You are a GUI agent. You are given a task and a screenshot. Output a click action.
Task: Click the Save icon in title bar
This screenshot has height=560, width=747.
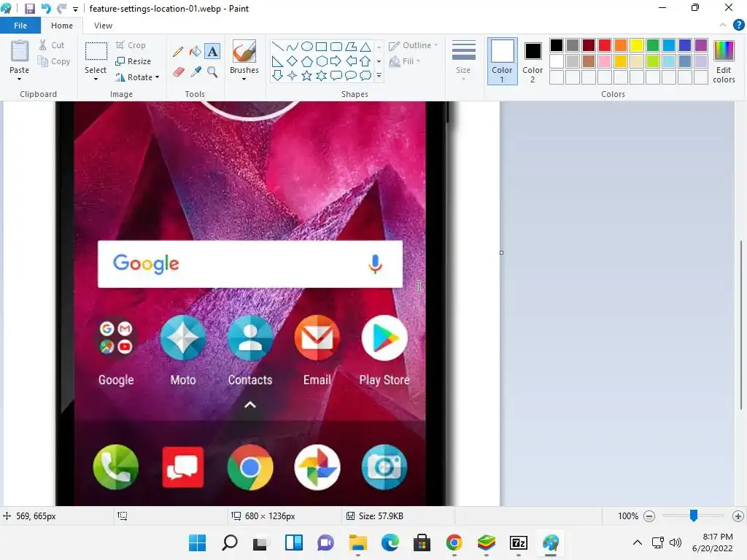(x=29, y=9)
